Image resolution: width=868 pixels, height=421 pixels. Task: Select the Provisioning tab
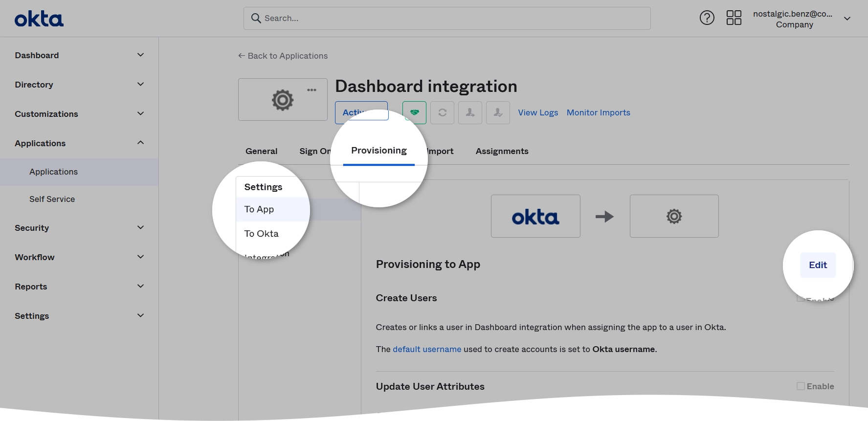point(379,151)
